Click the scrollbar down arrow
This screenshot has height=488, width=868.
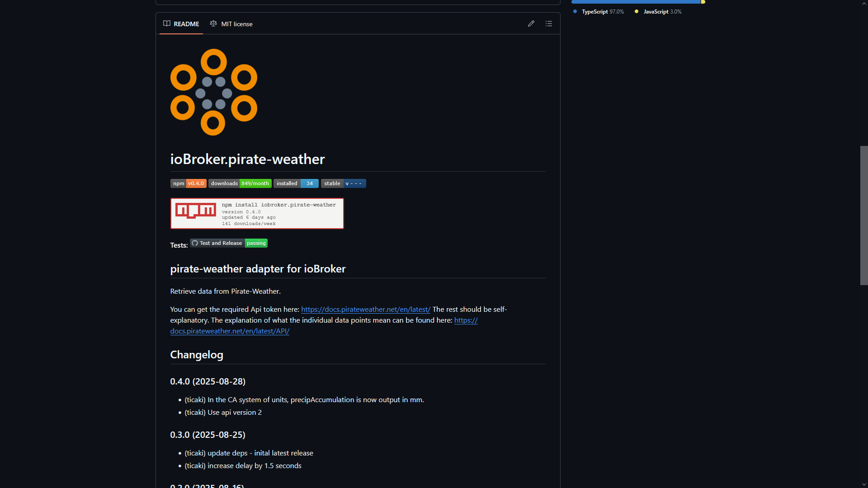(864, 484)
